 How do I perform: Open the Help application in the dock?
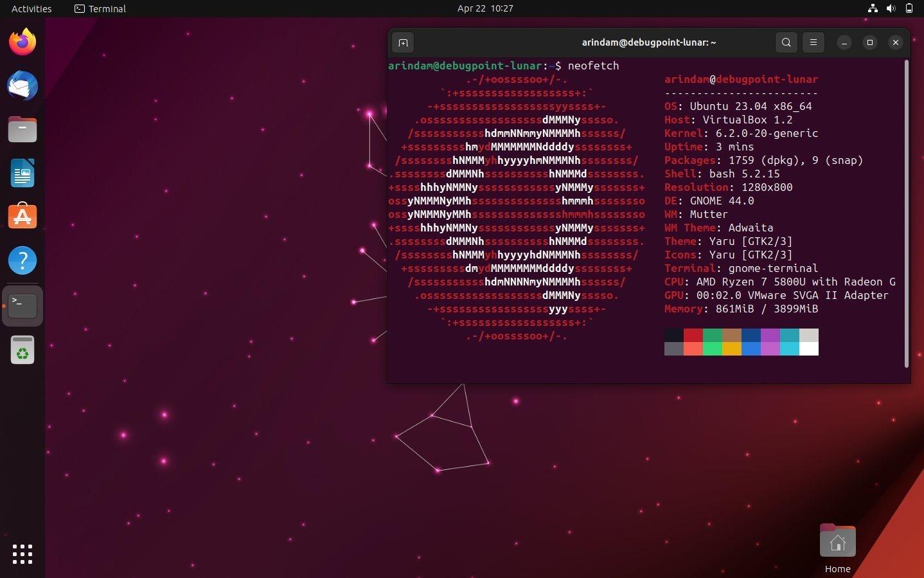click(x=22, y=261)
